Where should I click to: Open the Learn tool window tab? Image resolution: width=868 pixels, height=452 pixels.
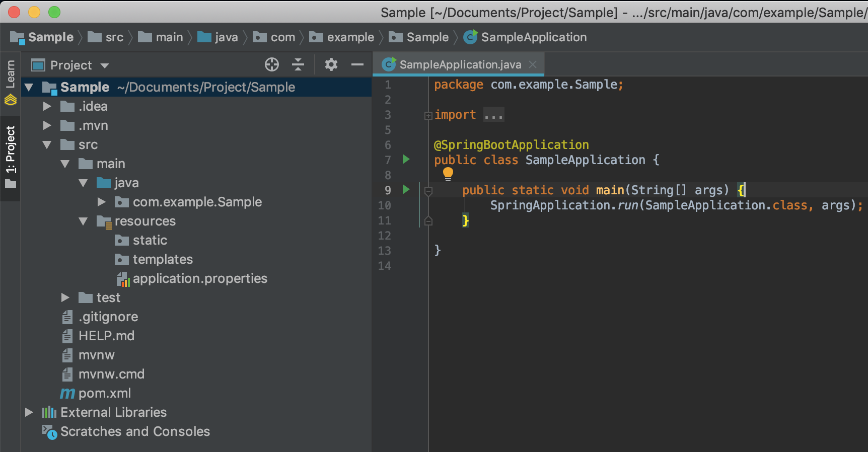[x=10, y=82]
